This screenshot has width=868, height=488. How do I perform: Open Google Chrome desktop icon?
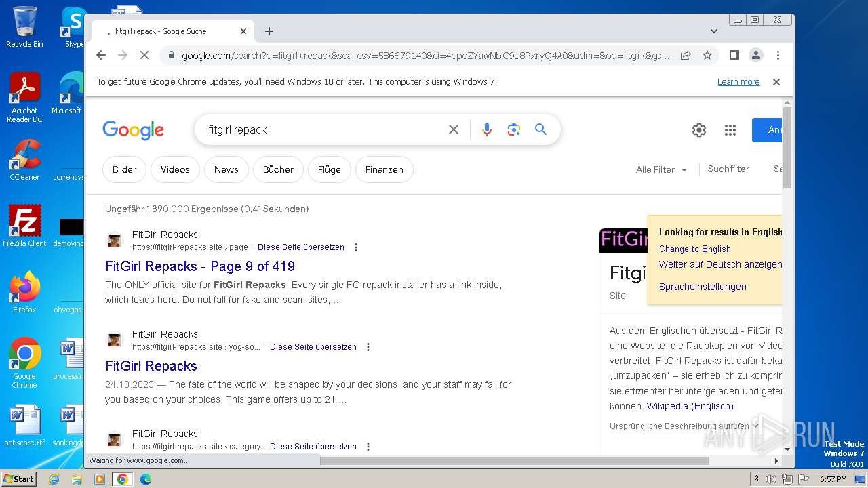[x=24, y=363]
